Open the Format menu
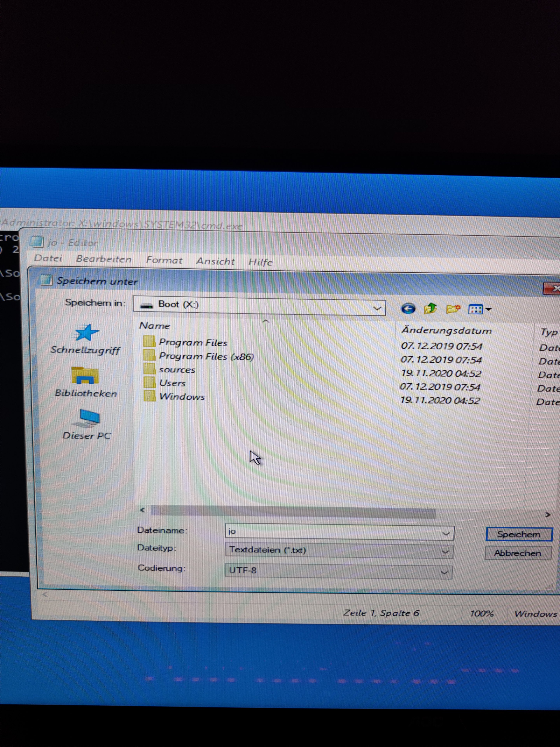The image size is (560, 747). point(164,260)
